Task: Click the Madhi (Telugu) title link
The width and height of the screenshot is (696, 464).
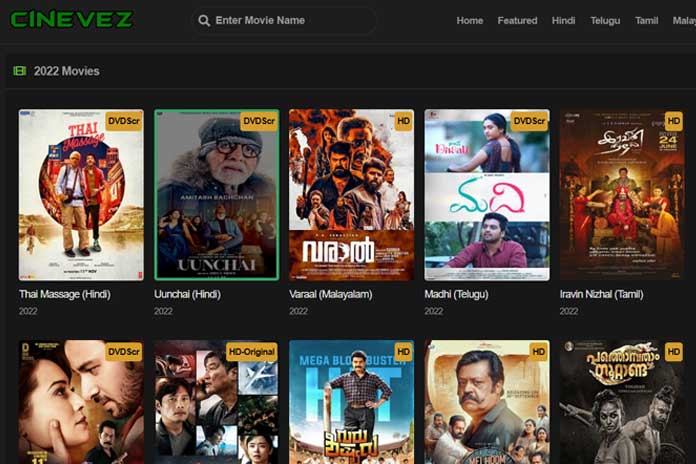Action: [456, 294]
